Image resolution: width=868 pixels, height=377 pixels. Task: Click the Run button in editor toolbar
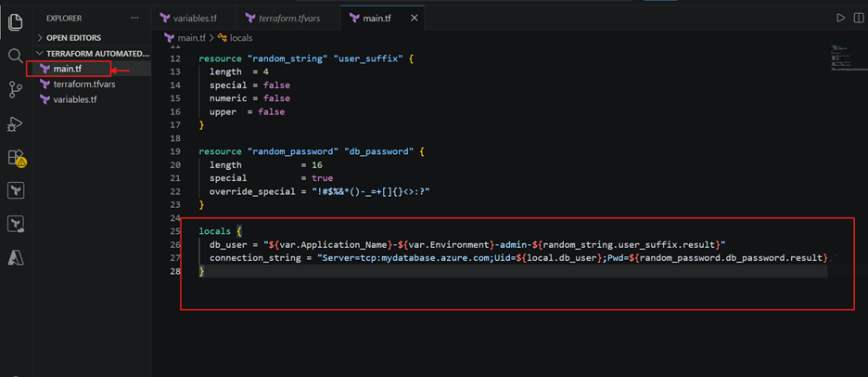(841, 19)
